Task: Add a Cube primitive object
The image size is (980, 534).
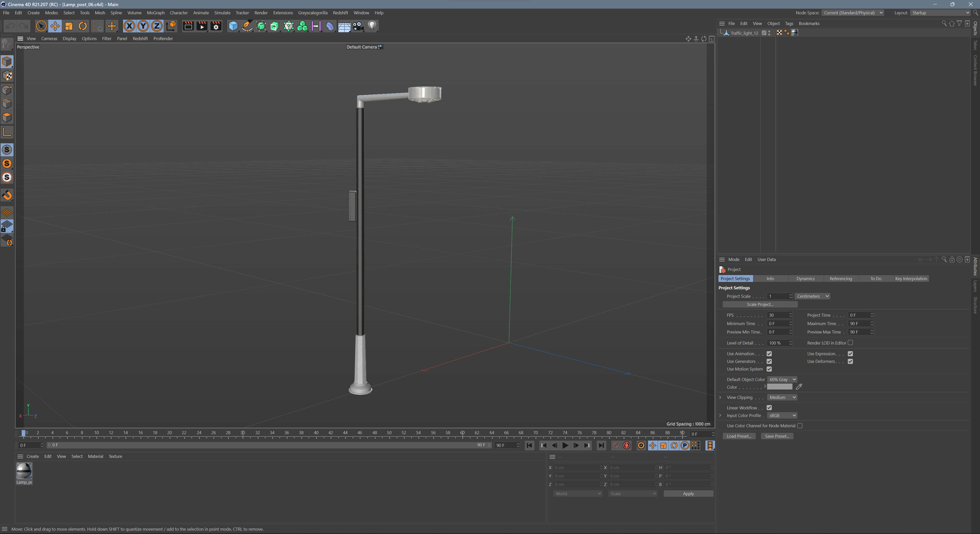Action: 233,26
